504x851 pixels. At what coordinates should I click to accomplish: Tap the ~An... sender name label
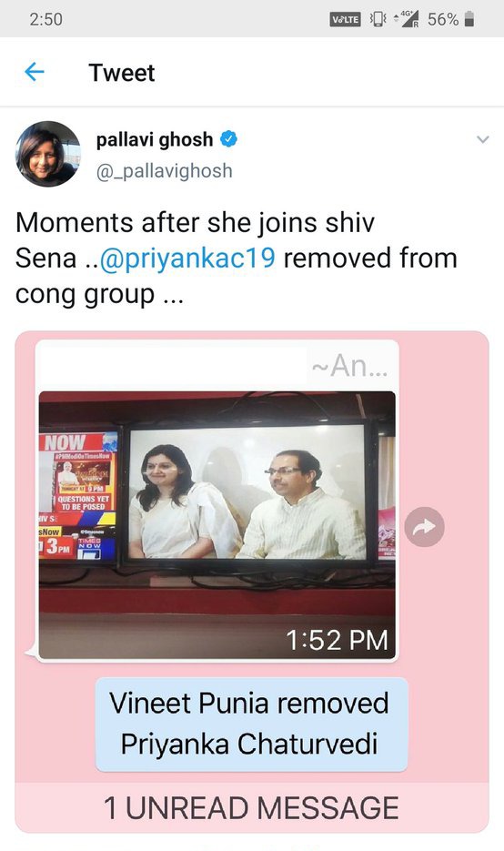pos(350,365)
